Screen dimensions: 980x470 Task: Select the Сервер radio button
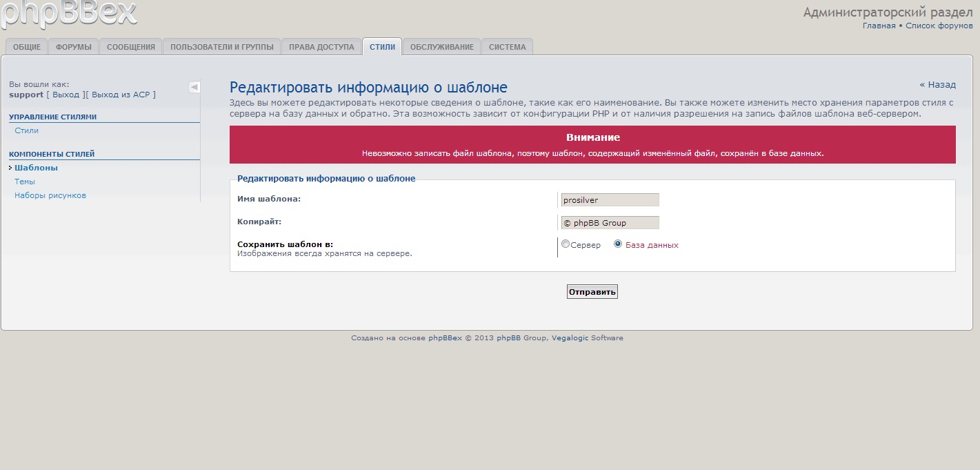(x=566, y=244)
